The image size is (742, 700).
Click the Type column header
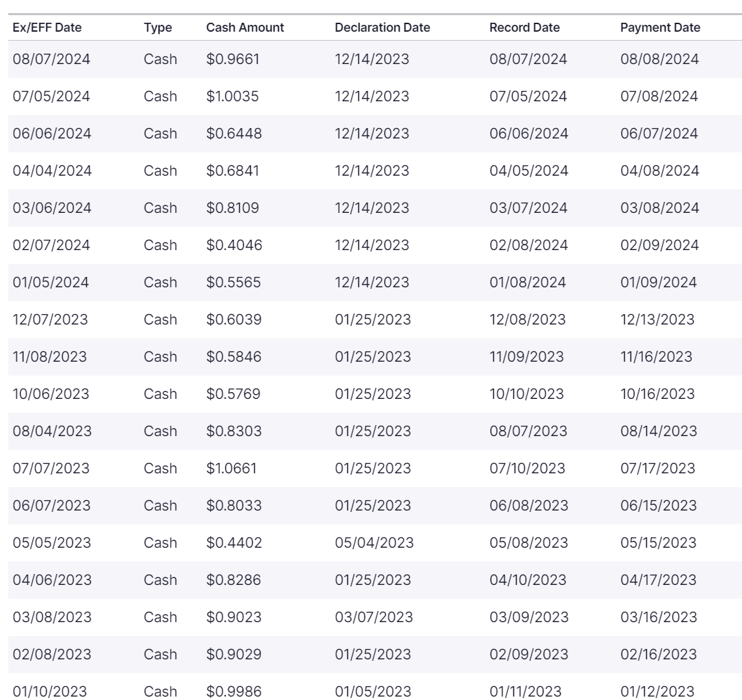click(x=158, y=28)
